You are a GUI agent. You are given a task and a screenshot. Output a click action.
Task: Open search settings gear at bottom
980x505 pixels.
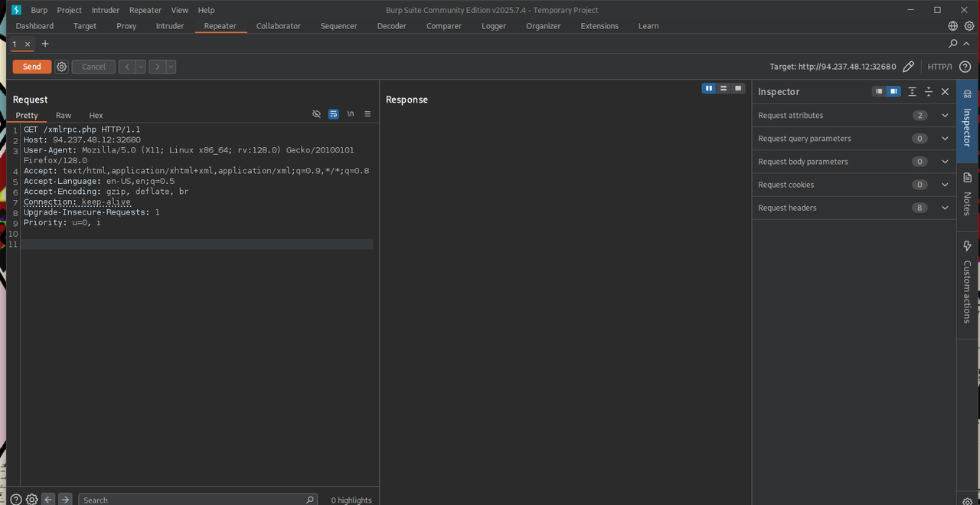tap(31, 500)
